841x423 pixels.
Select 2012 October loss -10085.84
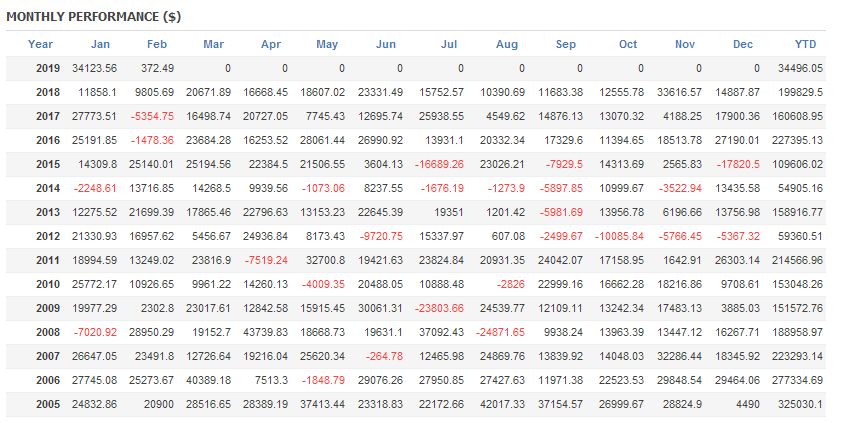(x=610, y=236)
